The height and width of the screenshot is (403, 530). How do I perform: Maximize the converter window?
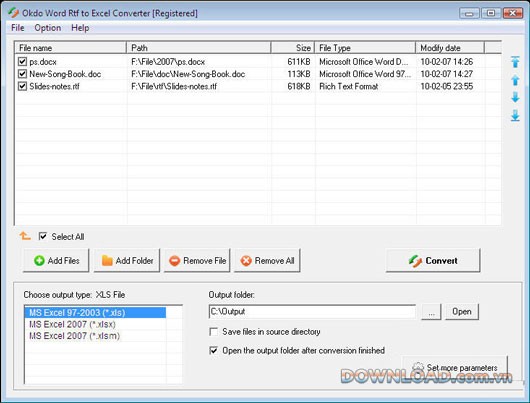click(x=491, y=13)
